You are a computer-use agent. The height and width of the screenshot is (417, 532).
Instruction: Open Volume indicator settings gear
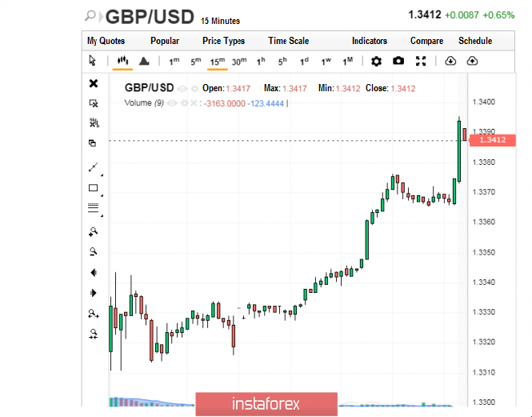point(184,103)
